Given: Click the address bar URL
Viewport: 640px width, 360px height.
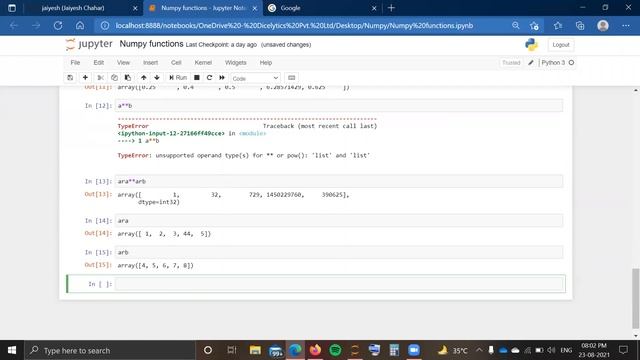Looking at the screenshot, I should (x=294, y=25).
